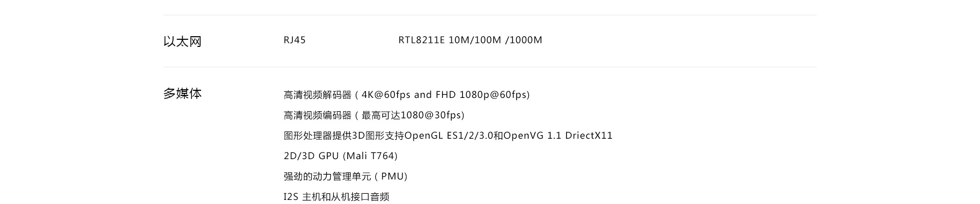Viewport: 980px width, 204px height.
Task: Click the FHD 1080p@60fps text
Action: tap(481, 95)
